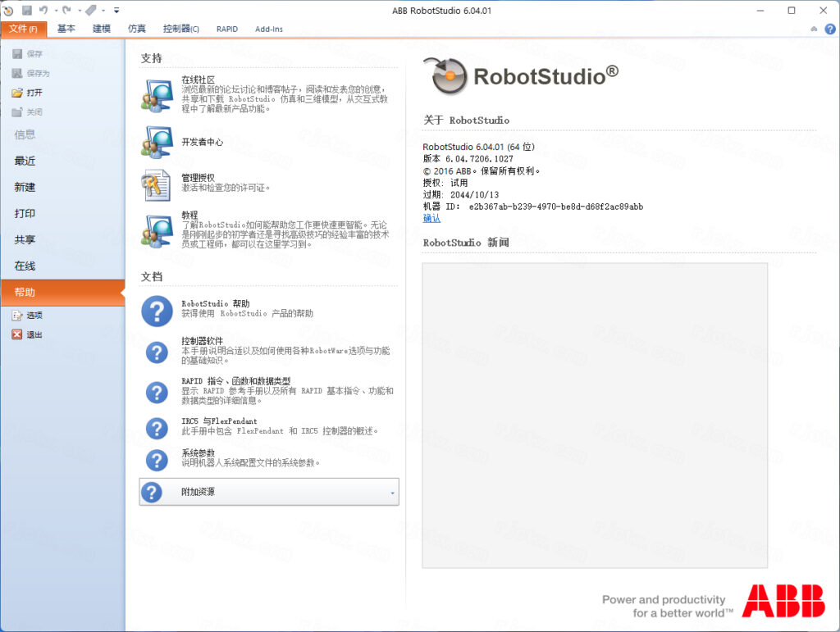Click the 开发者中心 icon
The width and height of the screenshot is (840, 632).
(x=157, y=143)
